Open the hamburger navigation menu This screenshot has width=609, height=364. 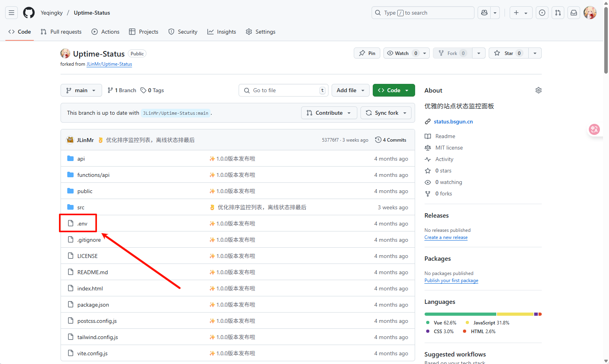pyautogui.click(x=11, y=13)
